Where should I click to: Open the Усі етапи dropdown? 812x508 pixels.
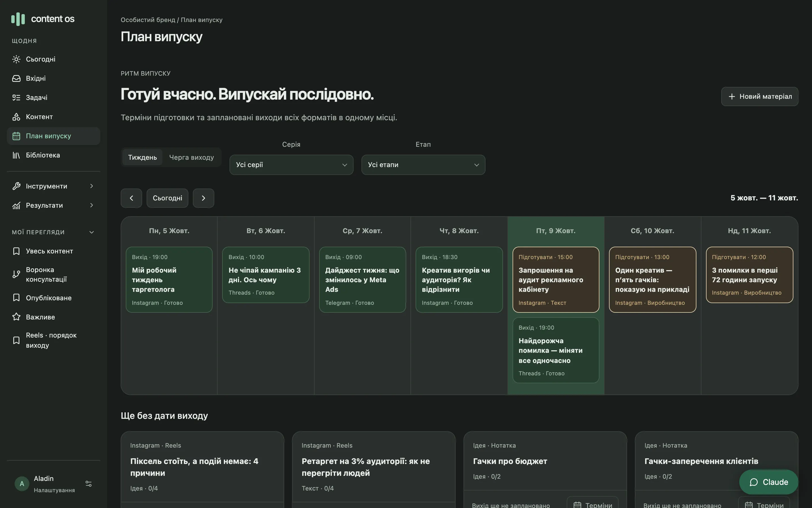pyautogui.click(x=423, y=165)
